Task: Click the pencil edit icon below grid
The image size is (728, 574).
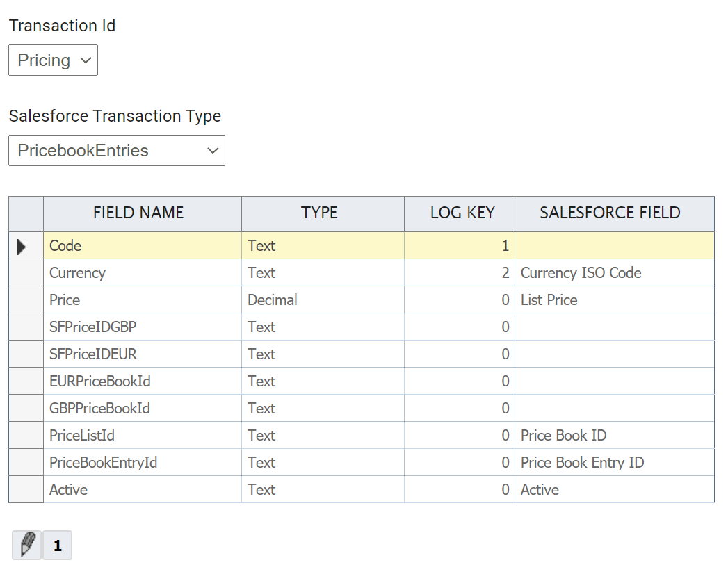Action: click(x=27, y=546)
